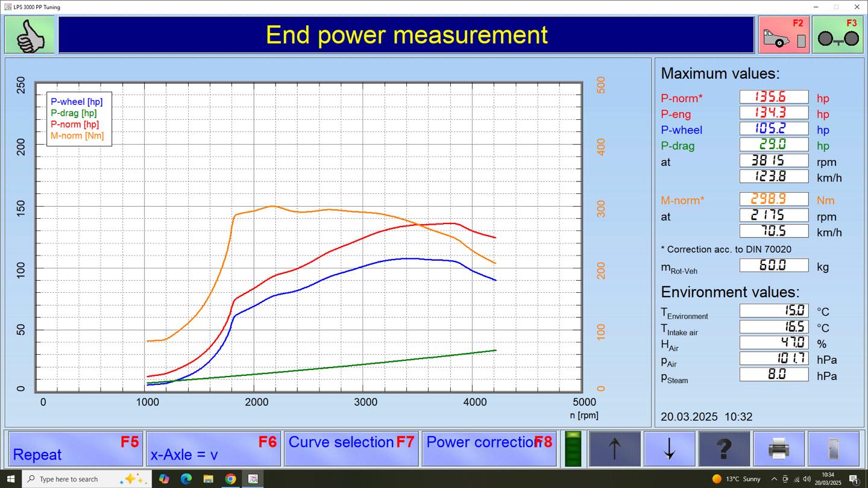
Task: Open the Windows notification center
Action: [x=854, y=480]
